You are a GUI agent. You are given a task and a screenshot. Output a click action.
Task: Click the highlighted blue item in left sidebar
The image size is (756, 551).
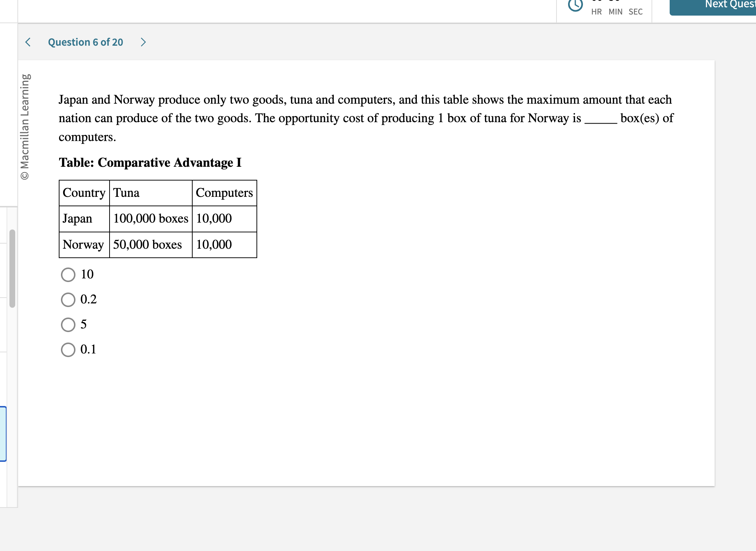tap(3, 434)
